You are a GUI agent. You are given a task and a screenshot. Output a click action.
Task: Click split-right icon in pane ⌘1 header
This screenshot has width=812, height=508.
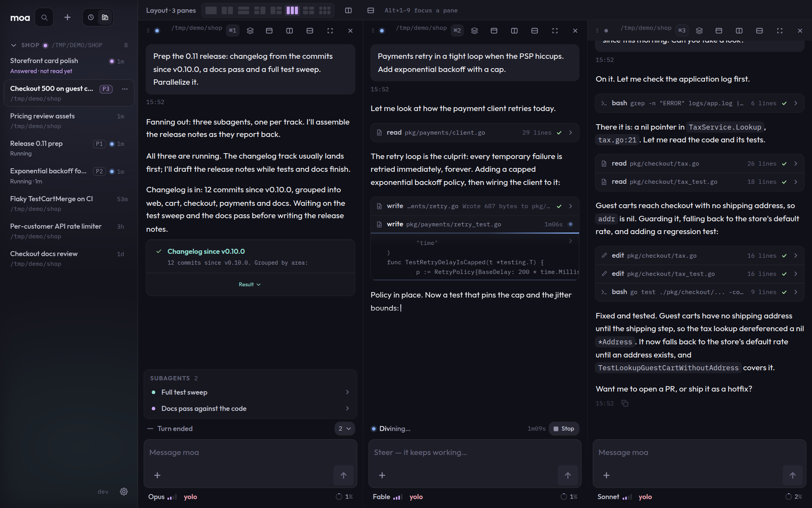[289, 31]
